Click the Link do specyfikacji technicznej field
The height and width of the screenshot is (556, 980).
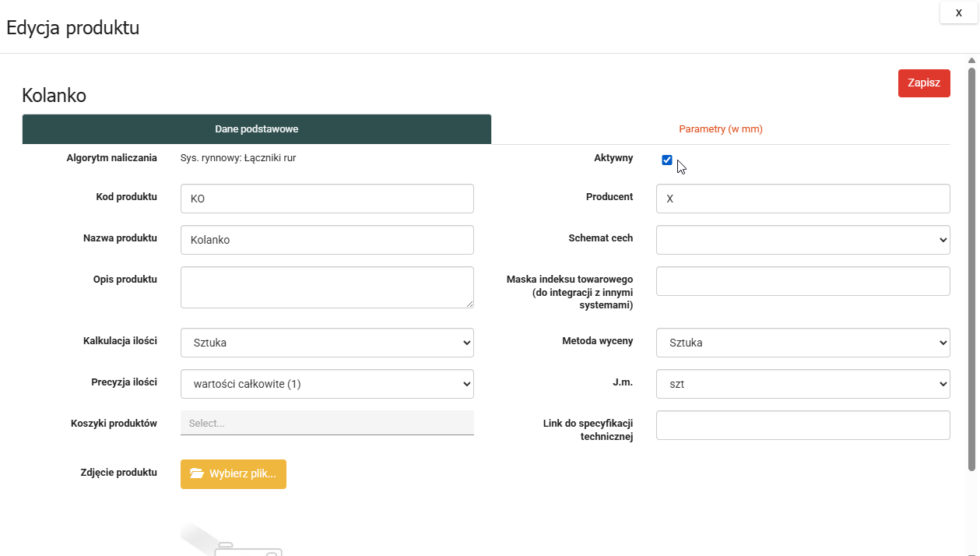803,425
